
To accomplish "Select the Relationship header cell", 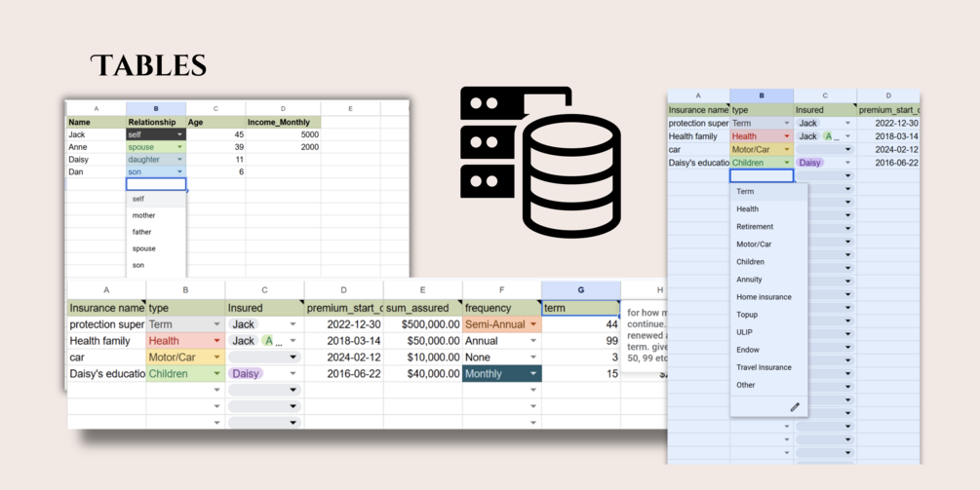I will (x=156, y=123).
